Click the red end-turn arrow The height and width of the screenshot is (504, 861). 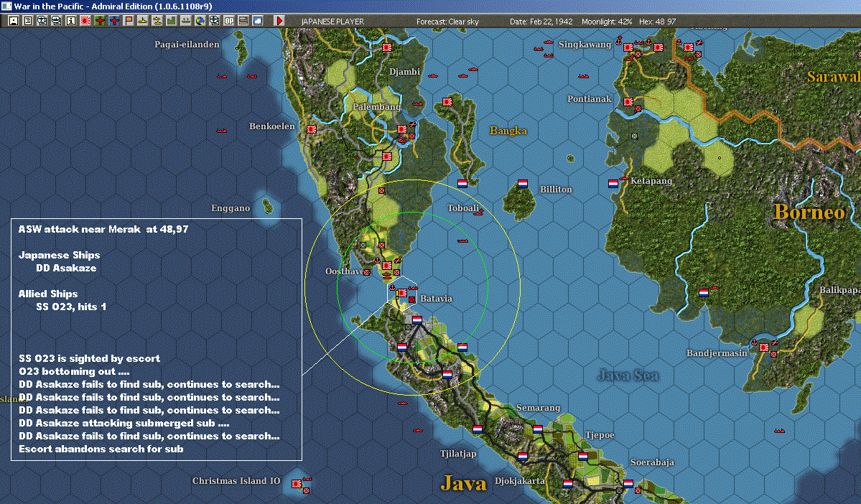click(x=279, y=21)
